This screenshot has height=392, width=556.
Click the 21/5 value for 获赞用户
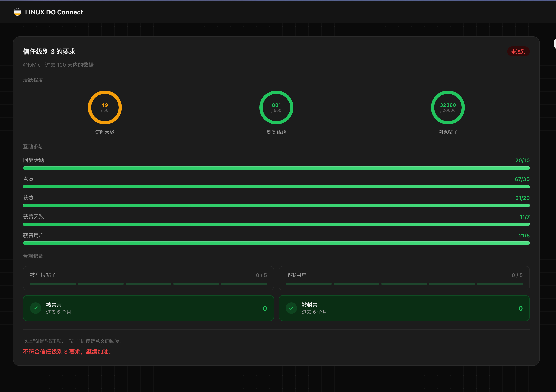(x=524, y=236)
